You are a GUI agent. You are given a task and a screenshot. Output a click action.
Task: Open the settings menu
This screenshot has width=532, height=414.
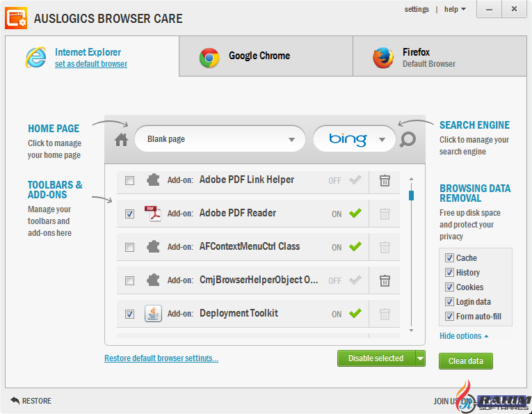tap(417, 10)
